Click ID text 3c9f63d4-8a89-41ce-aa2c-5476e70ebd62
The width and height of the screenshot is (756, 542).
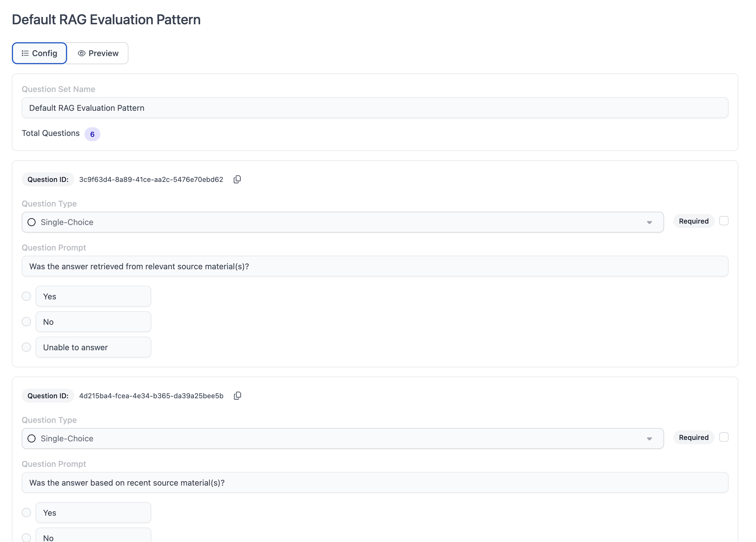[x=151, y=179]
